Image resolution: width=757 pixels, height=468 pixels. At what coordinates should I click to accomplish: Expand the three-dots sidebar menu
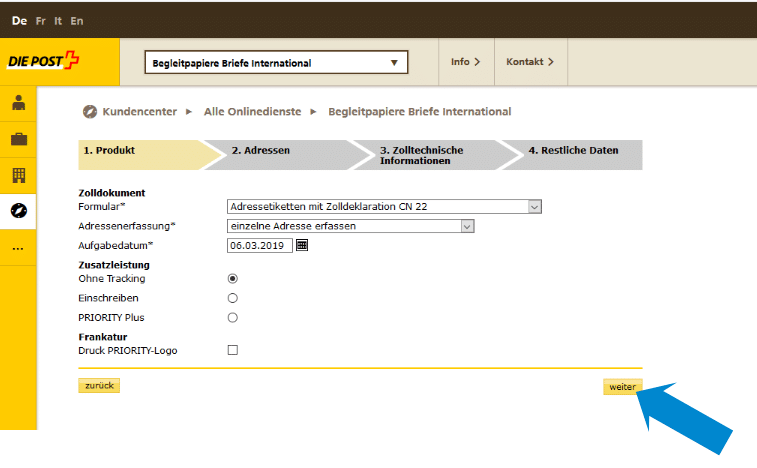coord(18,247)
